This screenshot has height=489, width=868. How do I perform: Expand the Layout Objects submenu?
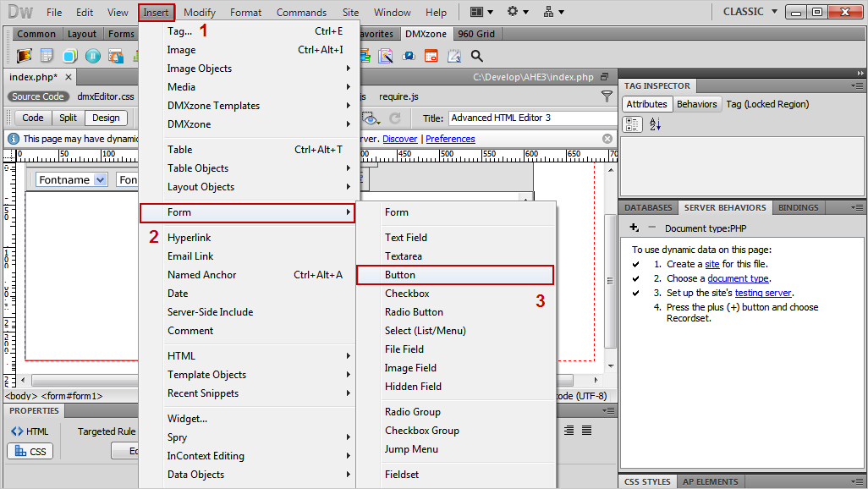point(248,187)
